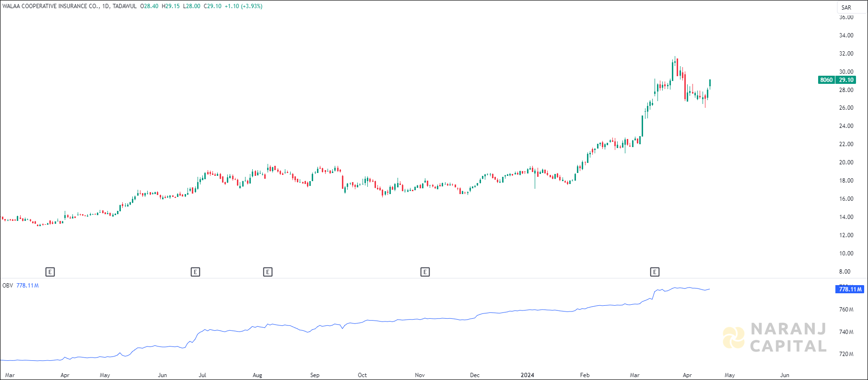This screenshot has width=868, height=380.
Task: Click the Aug label on the time axis
Action: 258,375
